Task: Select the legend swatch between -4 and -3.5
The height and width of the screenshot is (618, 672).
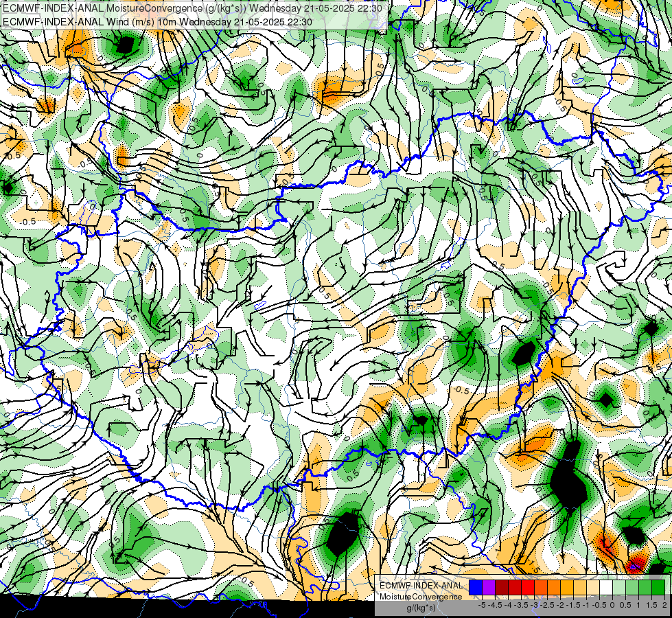Action: [515, 587]
